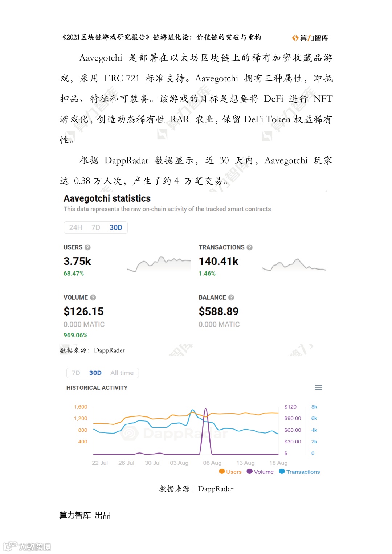
Task: Click the 算力智库 出品 footer text
Action: 85,515
